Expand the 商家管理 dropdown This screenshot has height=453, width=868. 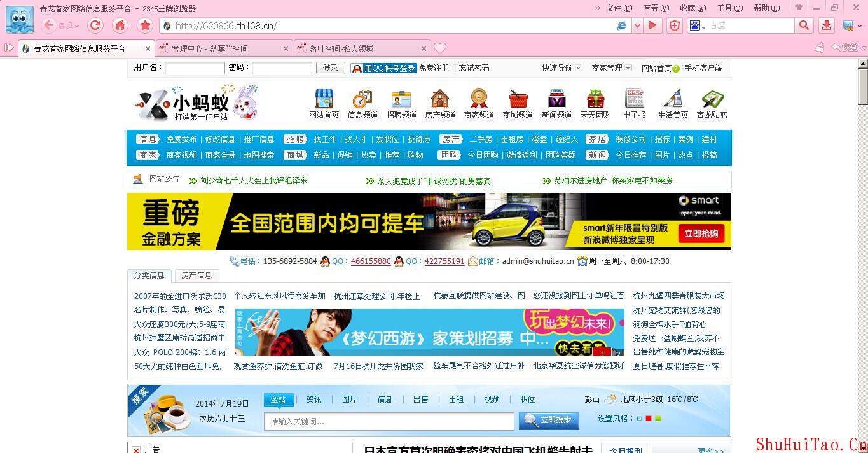(x=610, y=67)
